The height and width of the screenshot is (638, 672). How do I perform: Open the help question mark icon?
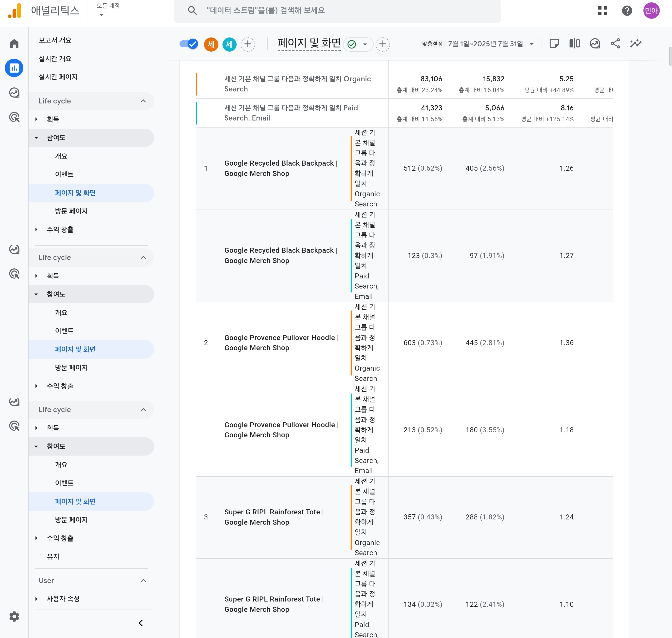click(627, 11)
